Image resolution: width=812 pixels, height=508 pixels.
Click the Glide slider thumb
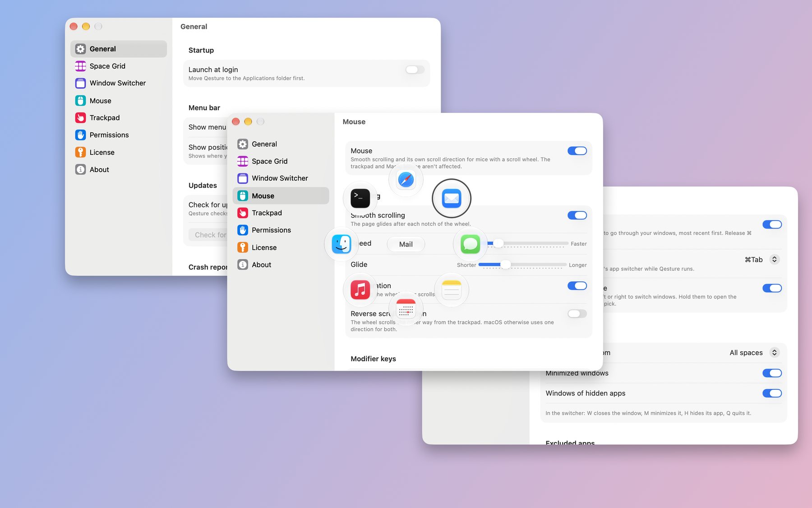506,265
